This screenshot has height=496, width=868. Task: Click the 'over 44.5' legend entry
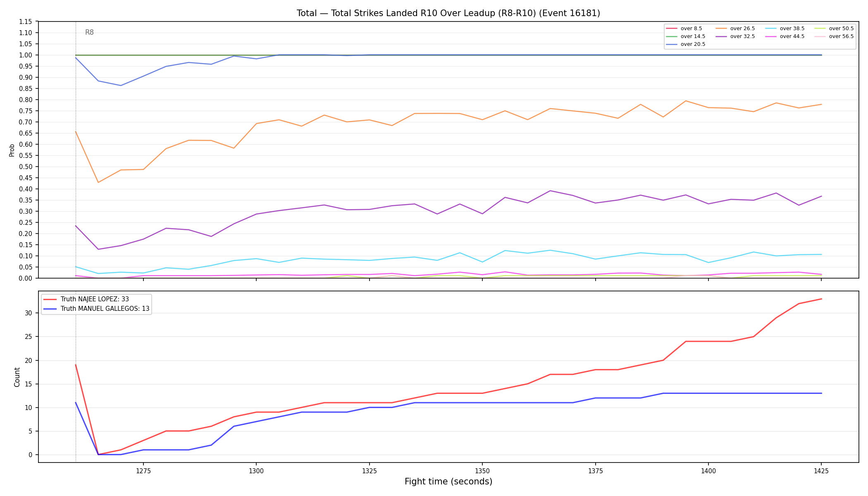pyautogui.click(x=785, y=36)
